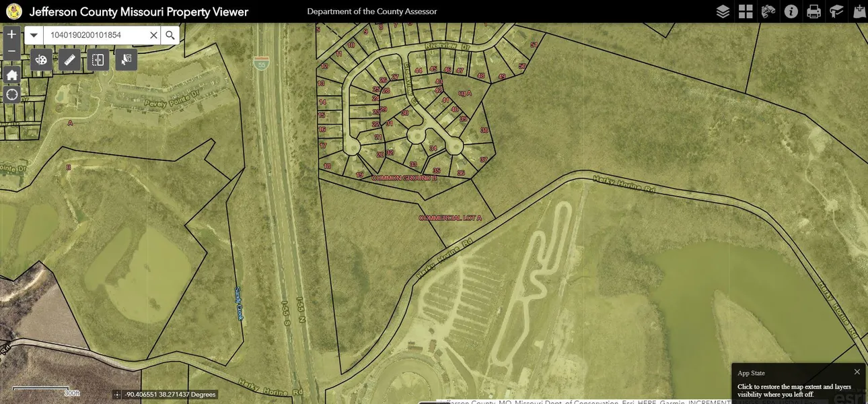
Task: Activate the Select features tool
Action: [x=126, y=60]
